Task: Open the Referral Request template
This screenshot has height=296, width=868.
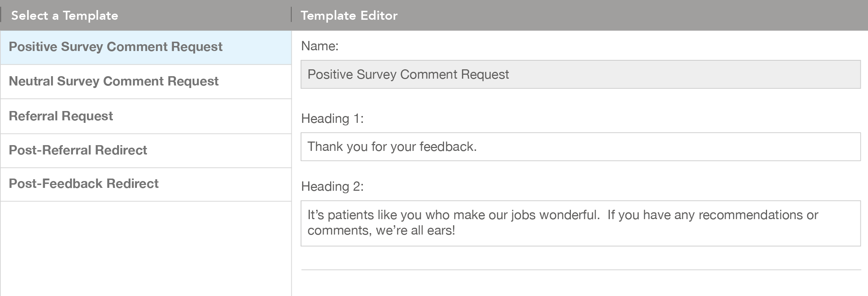Action: pos(146,116)
